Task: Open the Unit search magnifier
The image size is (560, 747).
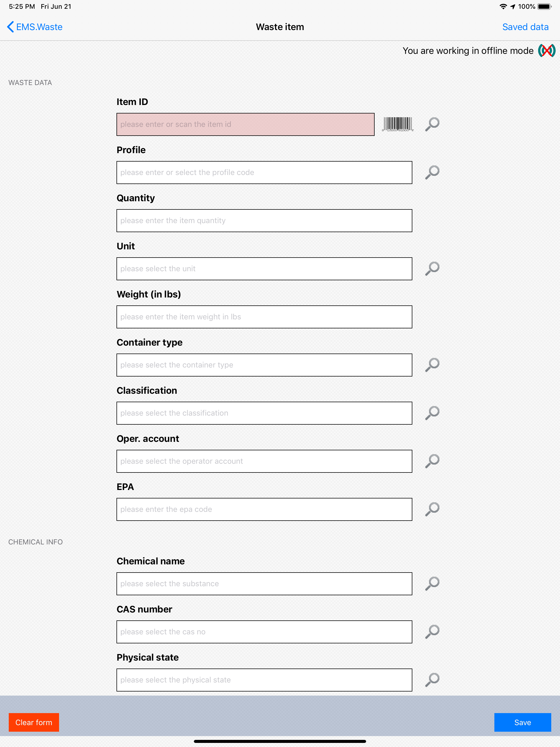Action: [432, 269]
